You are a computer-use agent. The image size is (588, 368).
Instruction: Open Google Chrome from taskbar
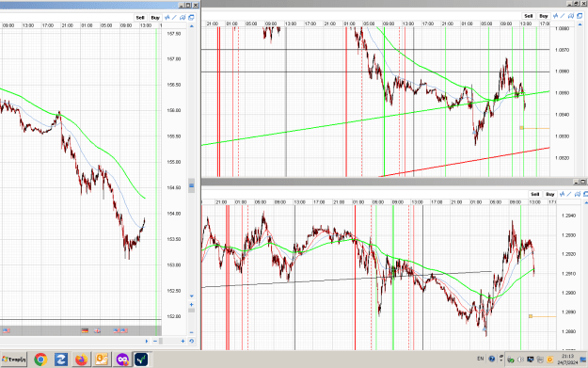tap(40, 360)
